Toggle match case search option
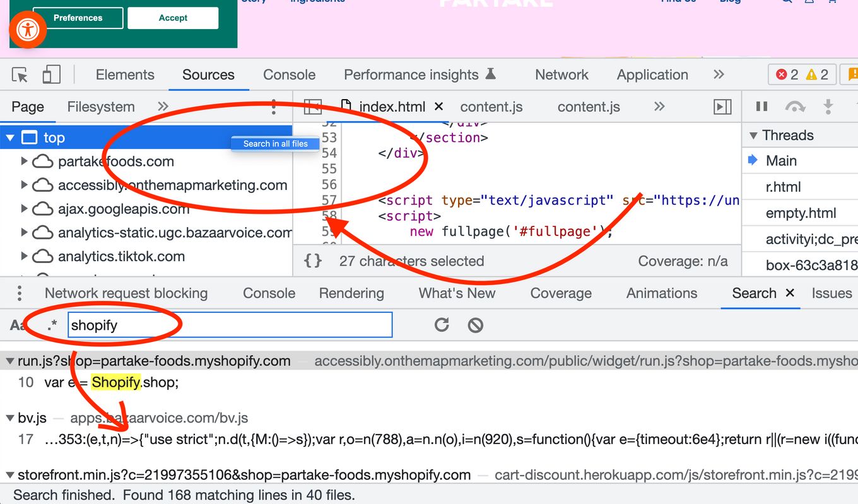This screenshot has height=504, width=858. [18, 325]
